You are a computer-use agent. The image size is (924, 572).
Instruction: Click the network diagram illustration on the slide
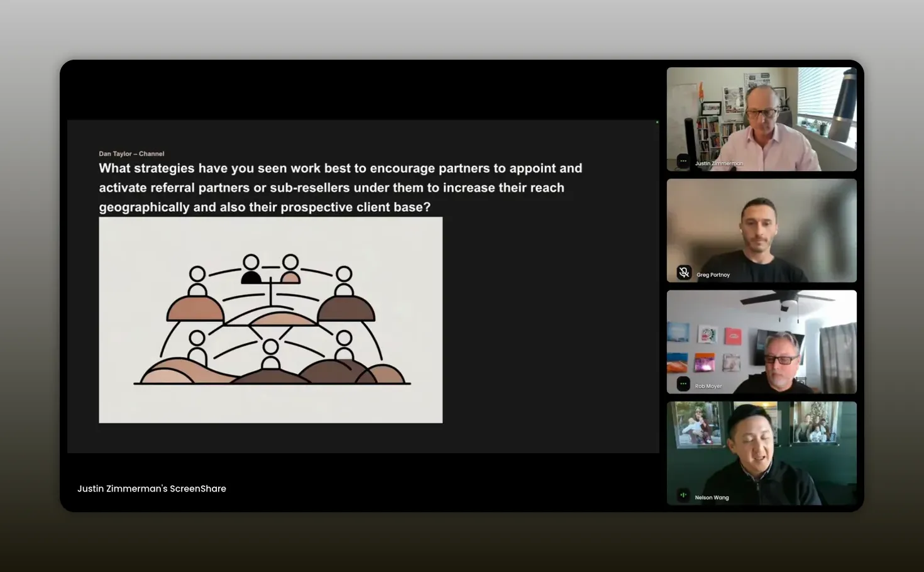[x=270, y=319]
